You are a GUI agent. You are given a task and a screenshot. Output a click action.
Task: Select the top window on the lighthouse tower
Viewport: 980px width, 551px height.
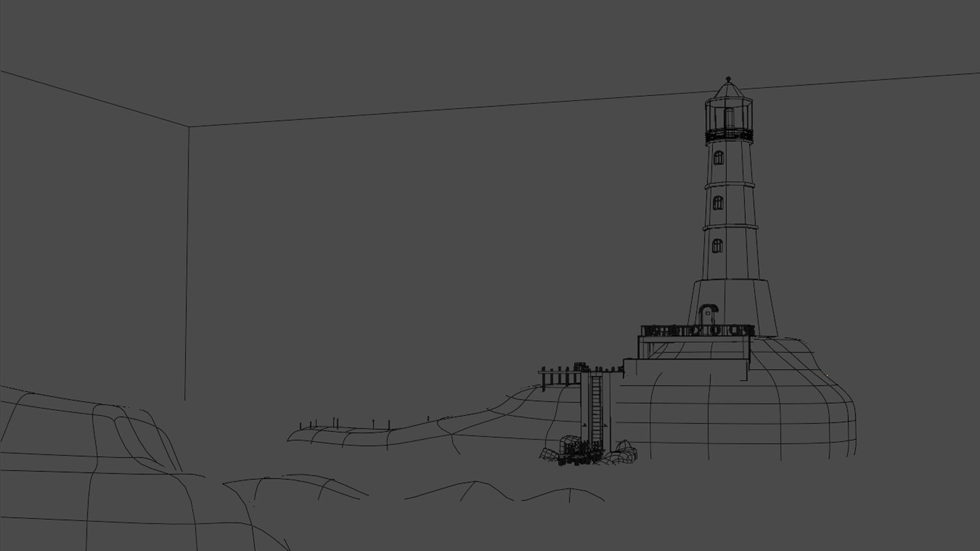718,158
